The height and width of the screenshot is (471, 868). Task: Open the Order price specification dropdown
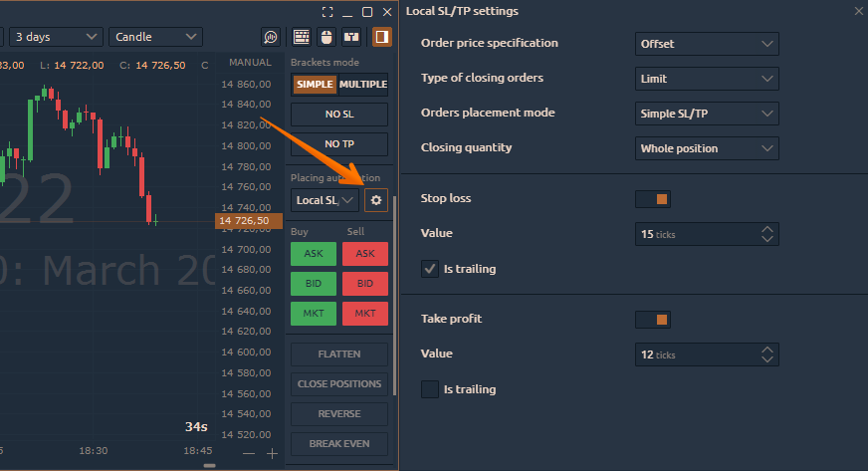(x=707, y=44)
